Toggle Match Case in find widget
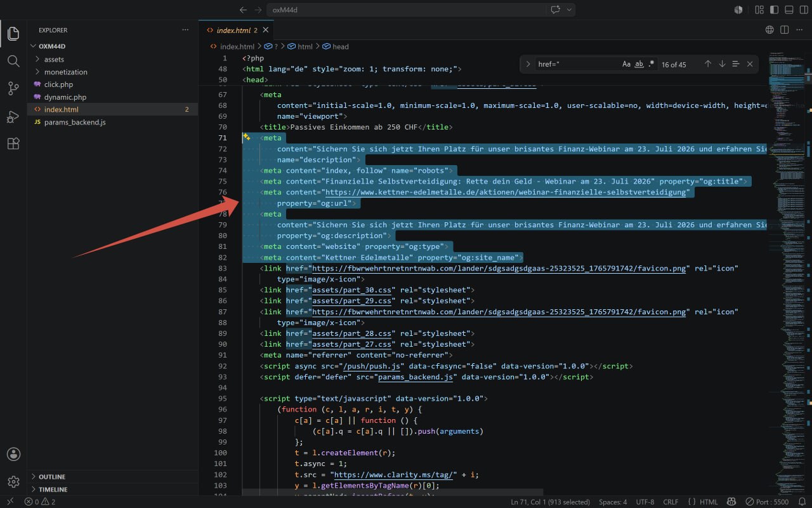 [626, 64]
